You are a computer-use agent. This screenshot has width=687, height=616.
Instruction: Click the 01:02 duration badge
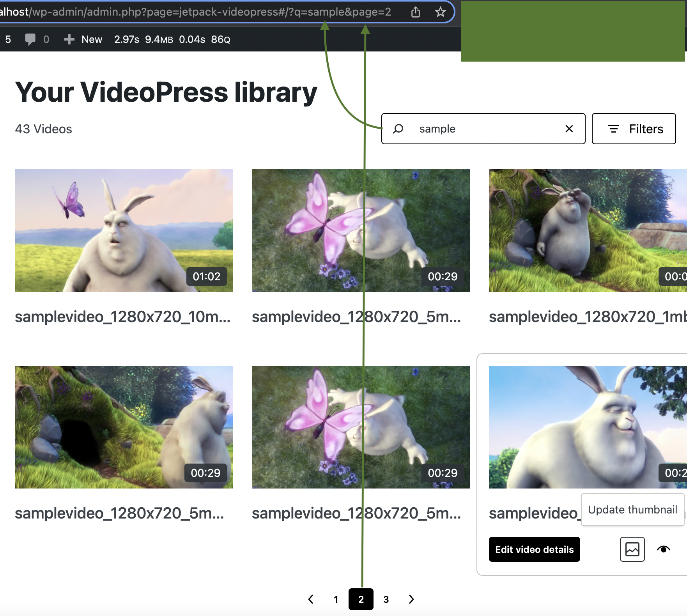[207, 276]
